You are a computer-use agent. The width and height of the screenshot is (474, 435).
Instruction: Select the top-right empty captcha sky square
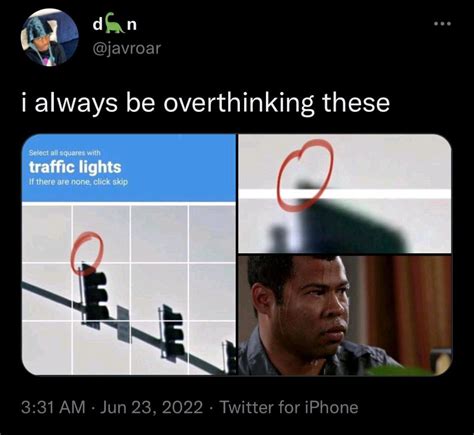tap(213, 234)
